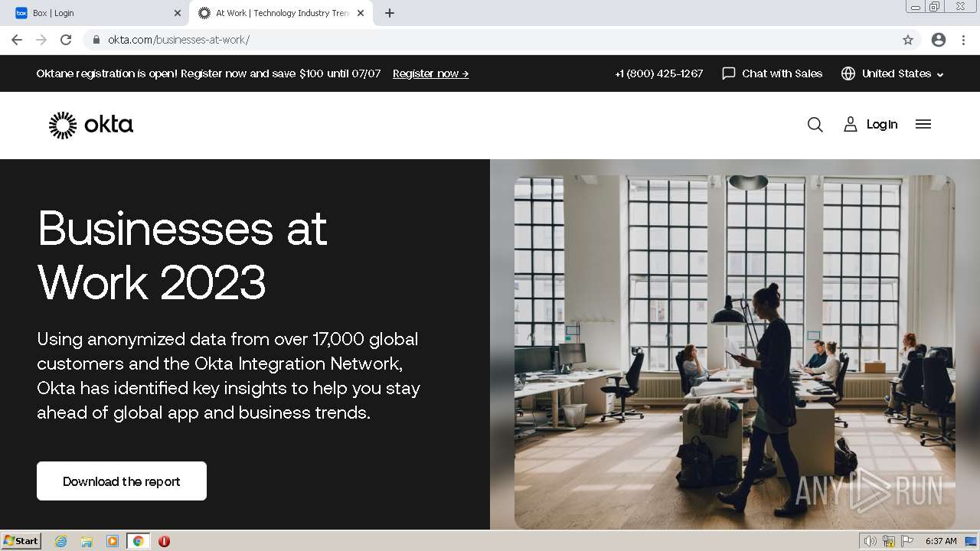Open the hamburger menu
This screenshot has width=980, height=551.
[x=923, y=124]
